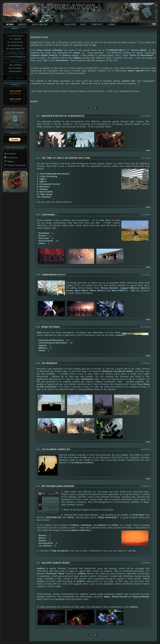Open the Gallery menu item
Viewport: 160px width, 644px height.
coord(70,25)
